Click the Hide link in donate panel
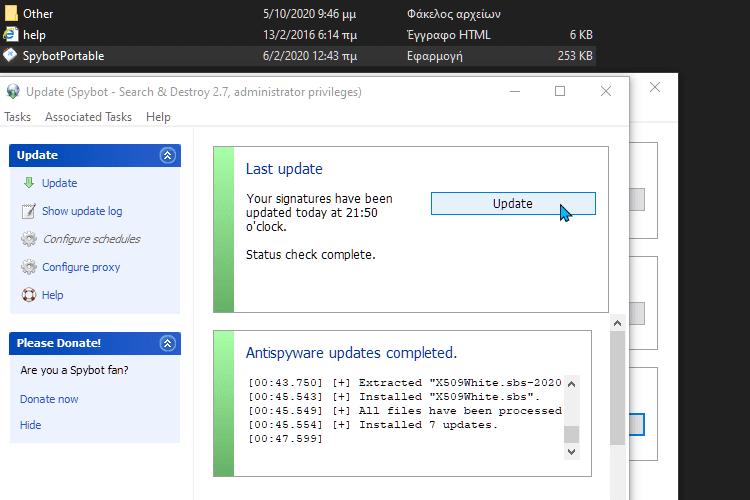Screen dimensions: 750x500 (31, 425)
